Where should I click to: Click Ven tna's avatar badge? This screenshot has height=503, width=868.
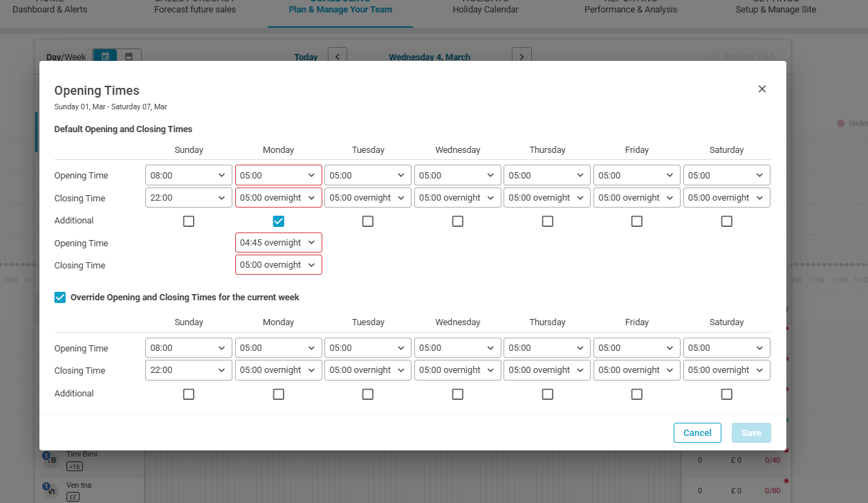(50, 491)
